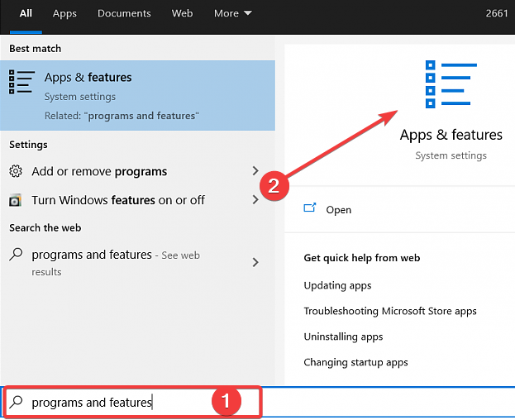This screenshot has width=515, height=420.
Task: Open the Uninstalling apps help link
Action: (343, 336)
